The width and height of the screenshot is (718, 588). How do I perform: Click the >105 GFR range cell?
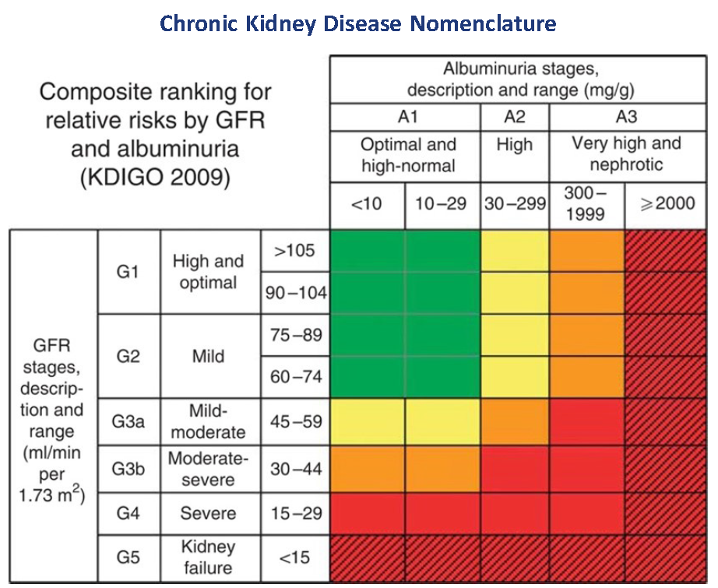click(295, 251)
